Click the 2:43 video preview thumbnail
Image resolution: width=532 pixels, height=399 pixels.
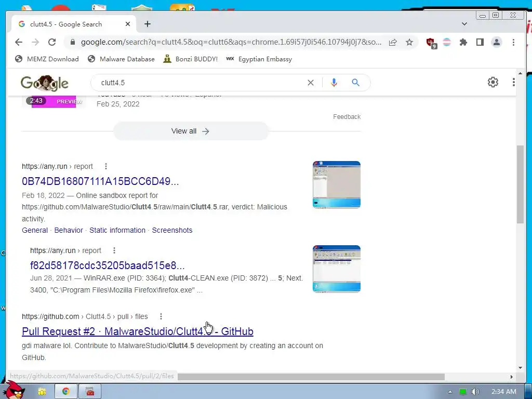coord(54,101)
